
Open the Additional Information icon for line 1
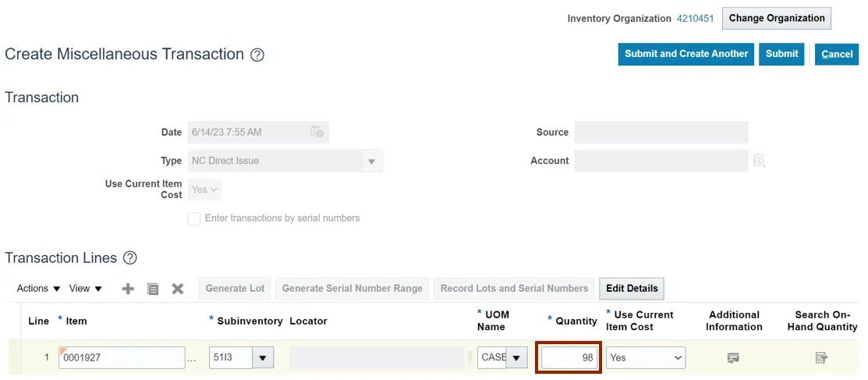point(733,358)
